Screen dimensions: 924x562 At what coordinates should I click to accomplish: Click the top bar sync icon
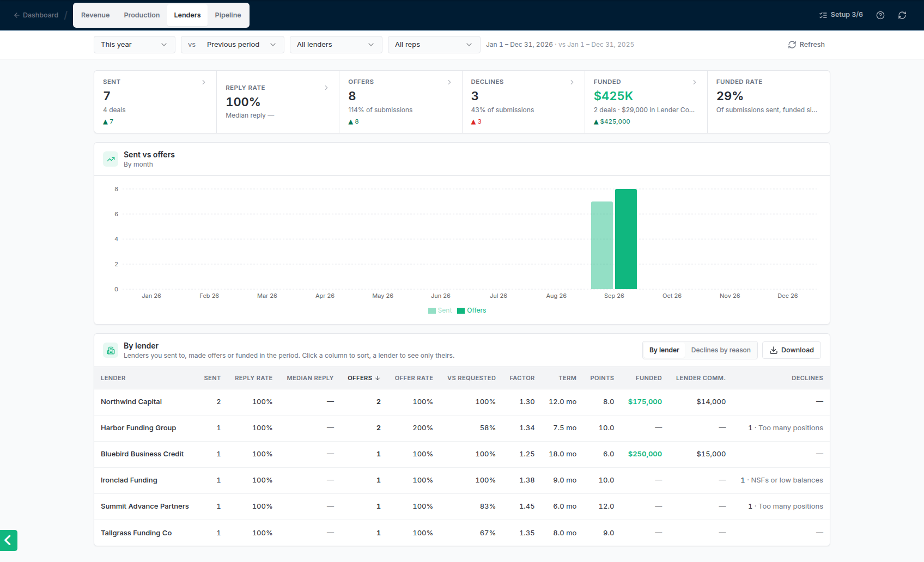tap(902, 15)
